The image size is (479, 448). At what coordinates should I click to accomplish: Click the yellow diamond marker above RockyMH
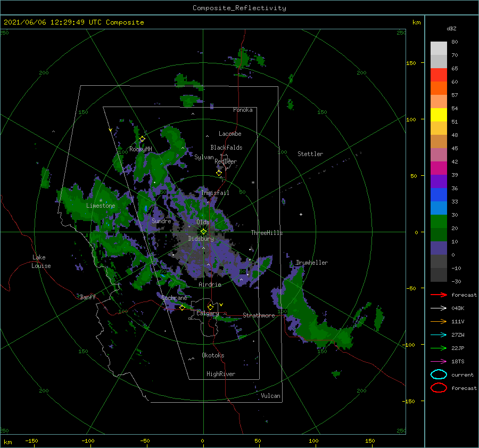click(x=142, y=139)
